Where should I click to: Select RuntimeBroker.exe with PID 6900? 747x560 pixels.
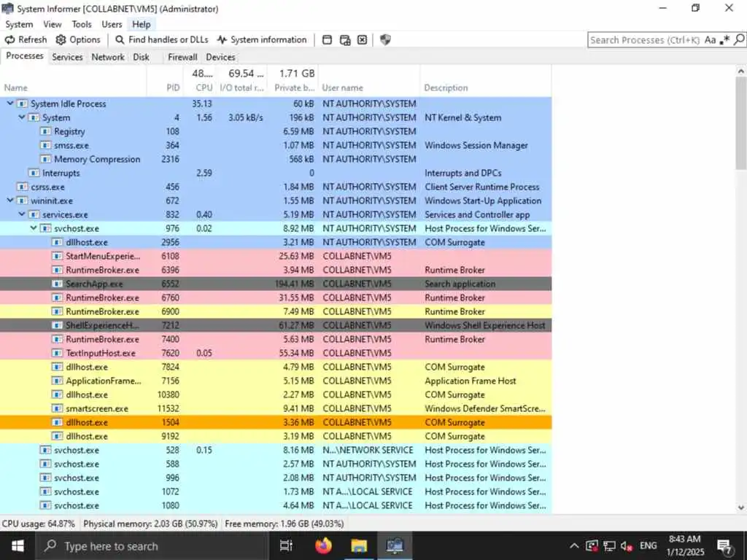[x=276, y=311]
